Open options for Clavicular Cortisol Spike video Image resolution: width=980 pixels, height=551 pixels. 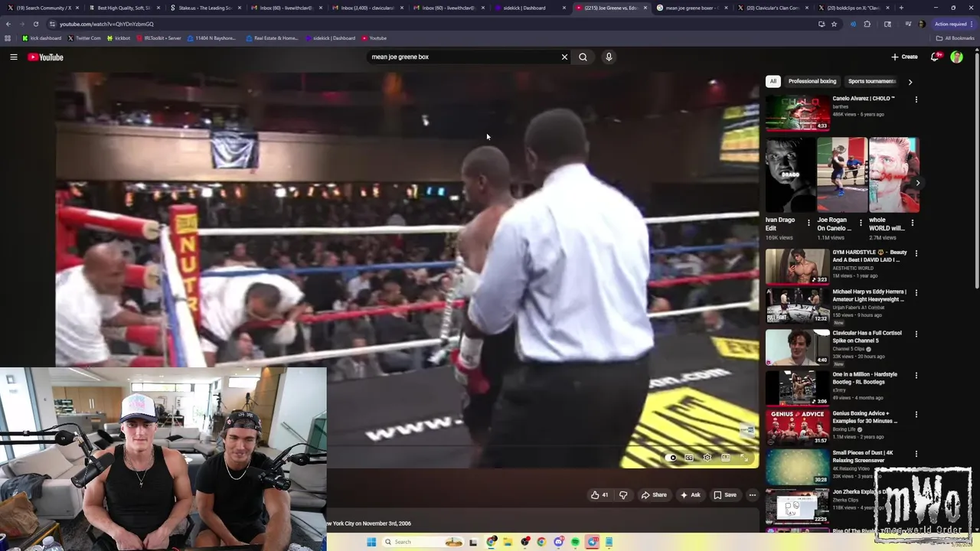click(916, 334)
